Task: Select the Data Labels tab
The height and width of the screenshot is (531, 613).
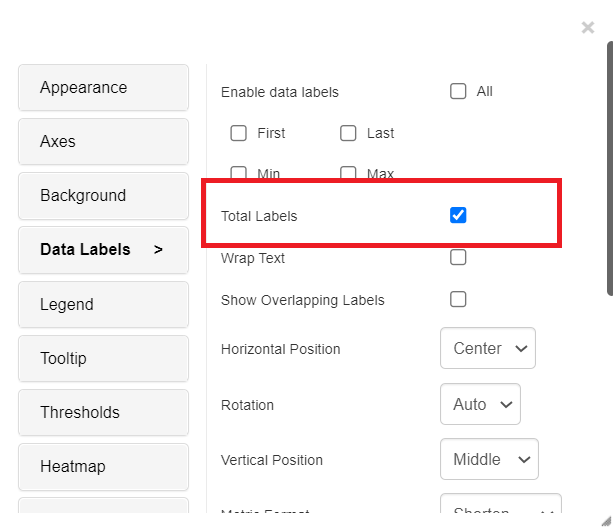Action: (103, 250)
